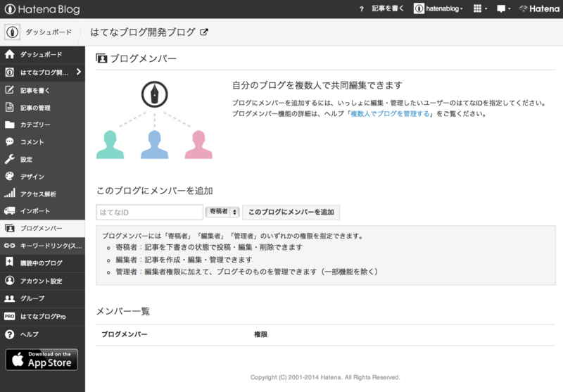The width and height of the screenshot is (563, 392).
Task: Click the people icon for グループ
Action: (x=10, y=298)
